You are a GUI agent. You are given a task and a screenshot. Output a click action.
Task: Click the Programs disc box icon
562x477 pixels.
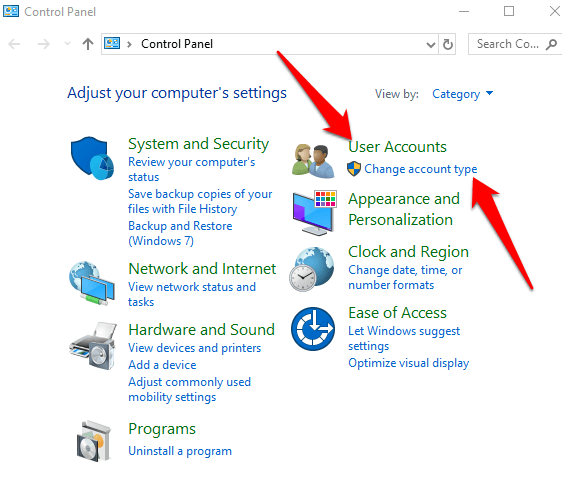(94, 441)
